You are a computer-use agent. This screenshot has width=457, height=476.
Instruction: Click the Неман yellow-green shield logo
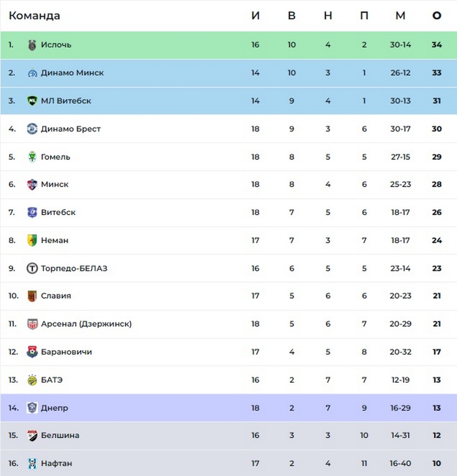click(32, 241)
